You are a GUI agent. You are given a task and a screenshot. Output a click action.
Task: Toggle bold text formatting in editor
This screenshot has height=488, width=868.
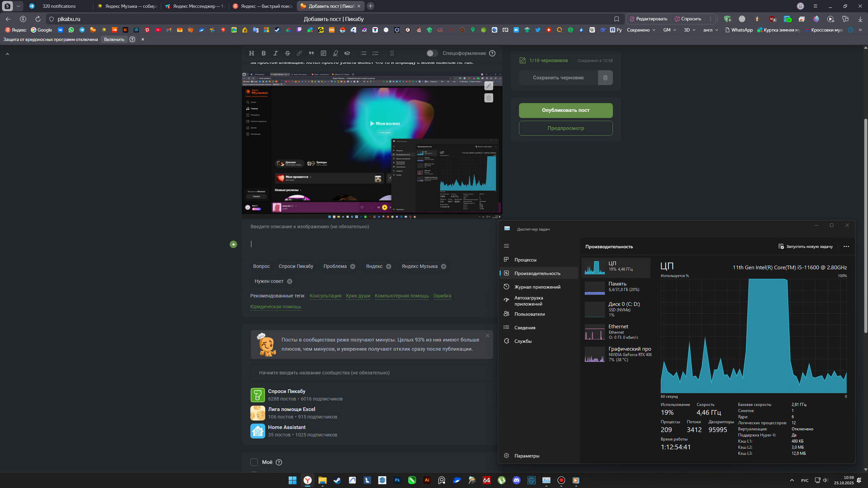pos(264,53)
